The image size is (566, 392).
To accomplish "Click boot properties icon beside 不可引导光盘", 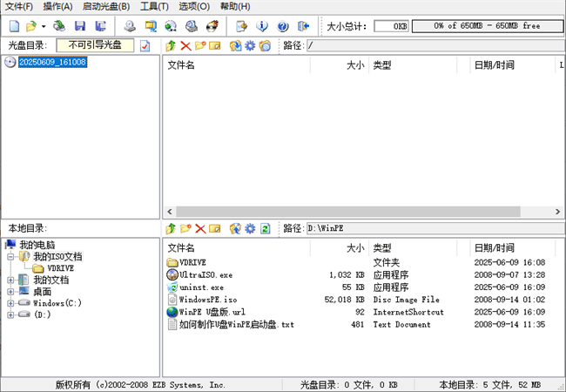I will coord(145,45).
